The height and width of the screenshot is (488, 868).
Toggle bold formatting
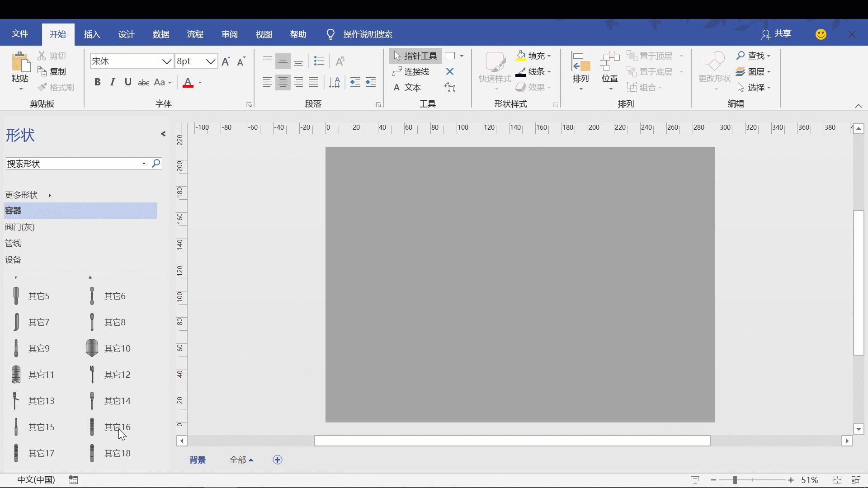(97, 82)
